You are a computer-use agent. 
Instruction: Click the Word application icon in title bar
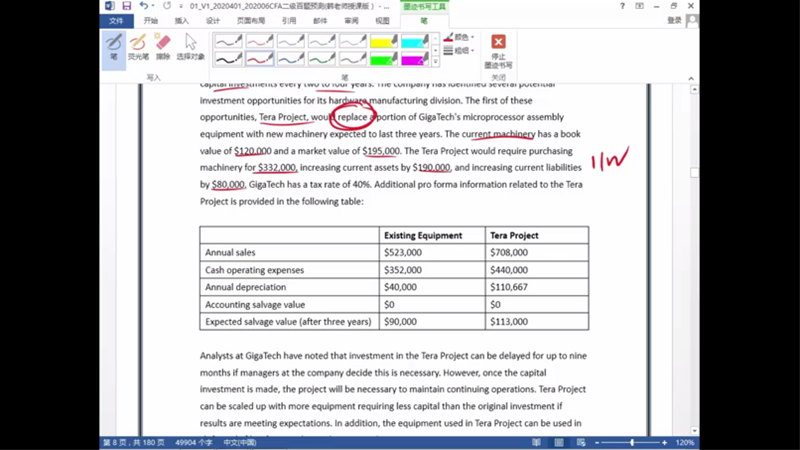coord(109,6)
